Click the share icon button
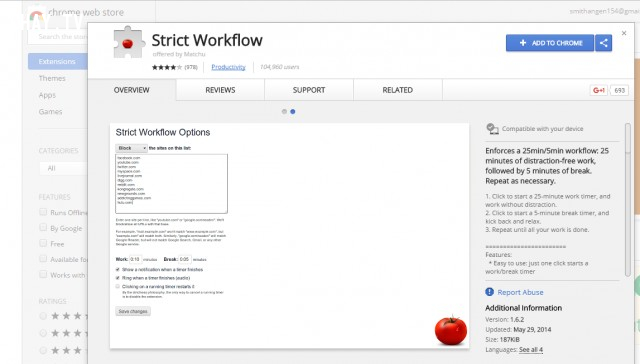 point(603,43)
